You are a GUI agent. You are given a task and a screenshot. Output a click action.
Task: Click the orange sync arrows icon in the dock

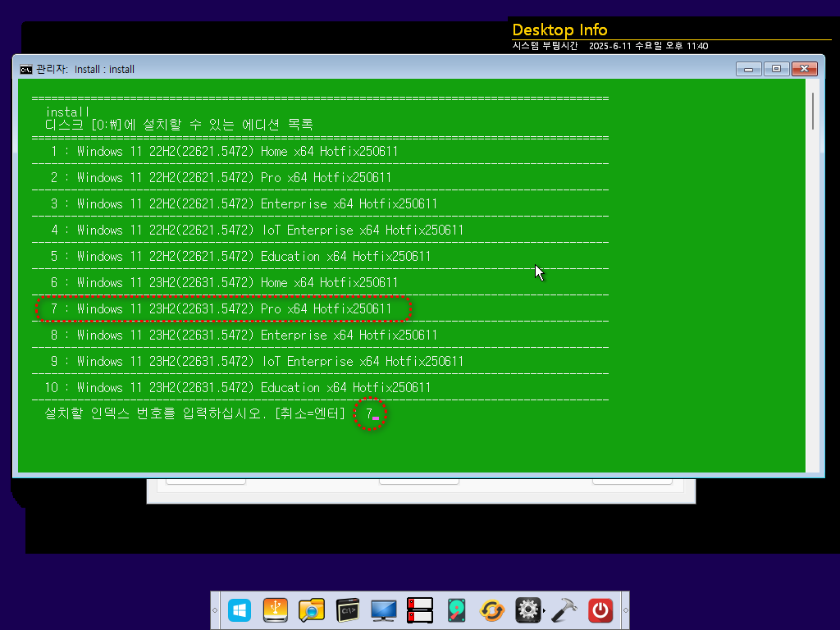point(492,610)
